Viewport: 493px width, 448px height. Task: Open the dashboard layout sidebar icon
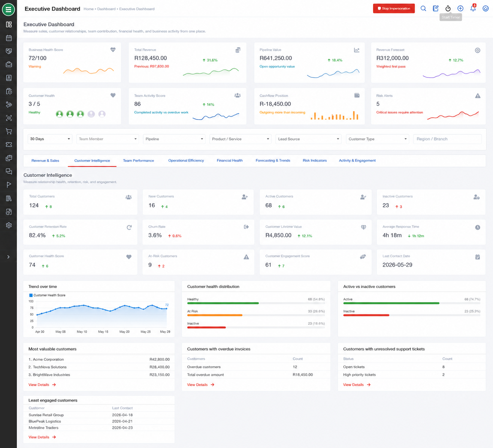coord(9,24)
